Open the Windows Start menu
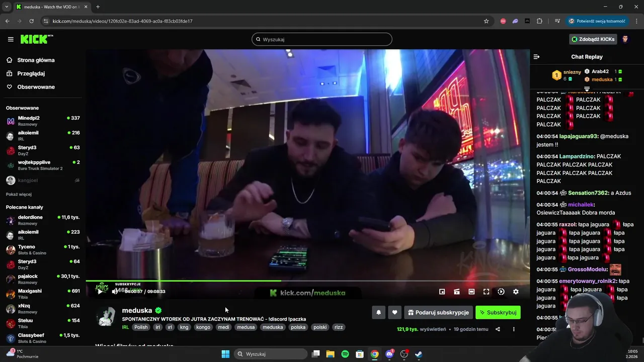The image size is (644, 362). 225,354
